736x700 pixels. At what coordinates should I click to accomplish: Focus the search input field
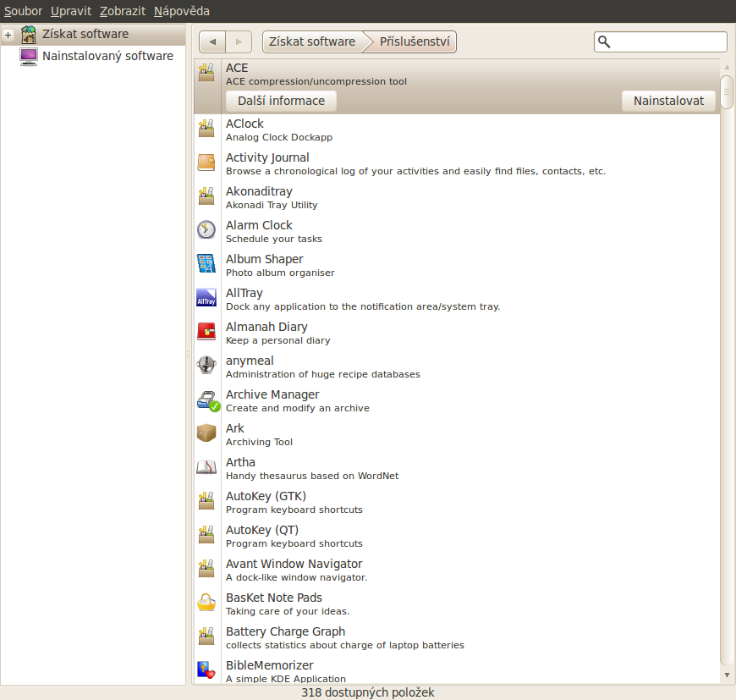(661, 41)
